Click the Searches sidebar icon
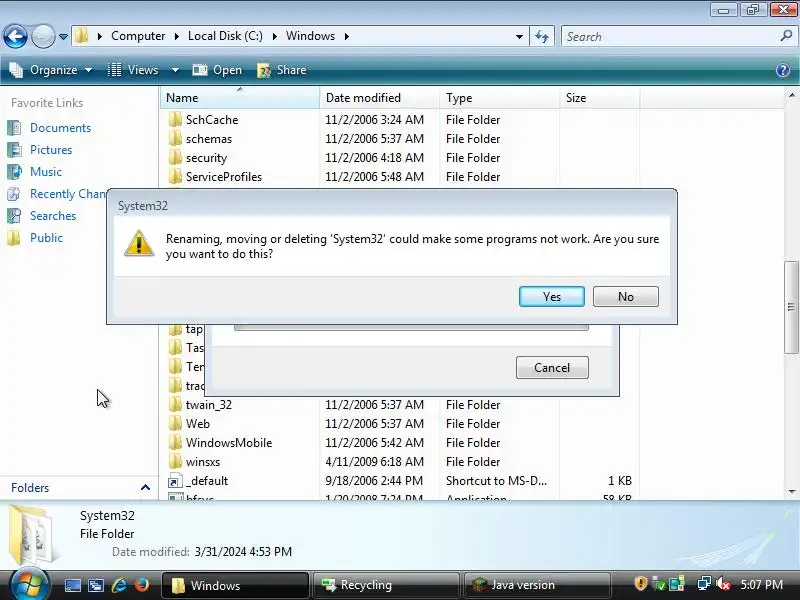Viewport: 800px width, 600px height. click(x=14, y=216)
